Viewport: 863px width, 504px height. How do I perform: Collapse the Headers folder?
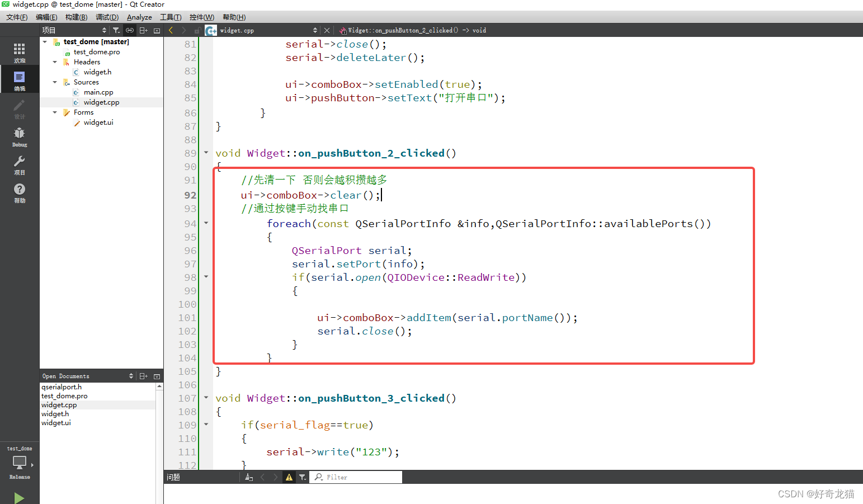[55, 62]
